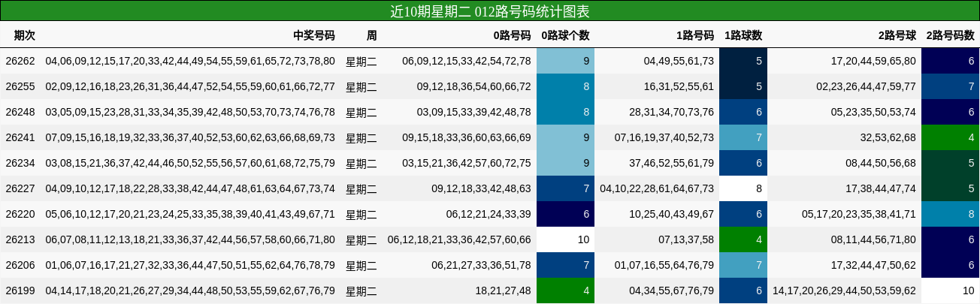This screenshot has width=980, height=304.
Task: Click winning numbers starting 07,09,15,16,18
Action: pos(190,137)
